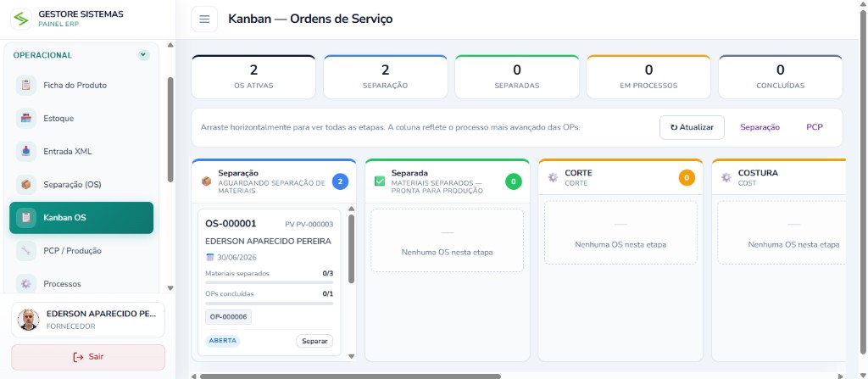Open Separação (OS) in sidebar

pyautogui.click(x=81, y=185)
